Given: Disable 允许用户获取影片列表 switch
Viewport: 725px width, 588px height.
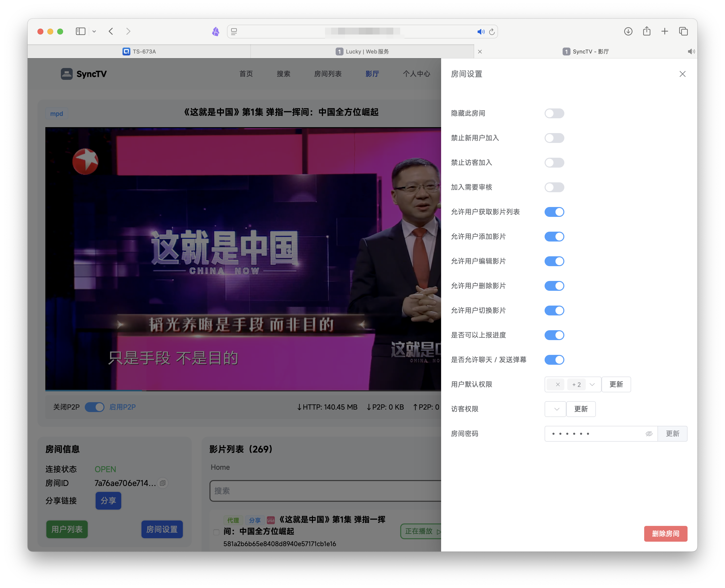Looking at the screenshot, I should (x=554, y=212).
